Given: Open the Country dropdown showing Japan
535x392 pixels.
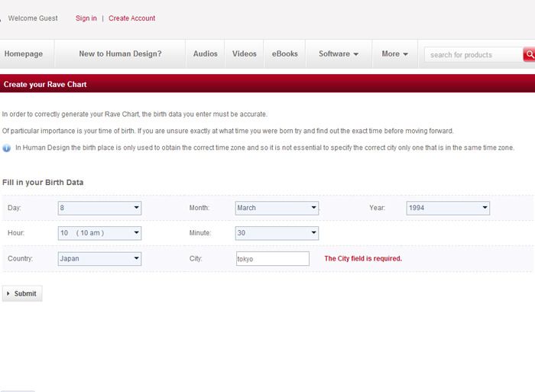Looking at the screenshot, I should coord(99,258).
